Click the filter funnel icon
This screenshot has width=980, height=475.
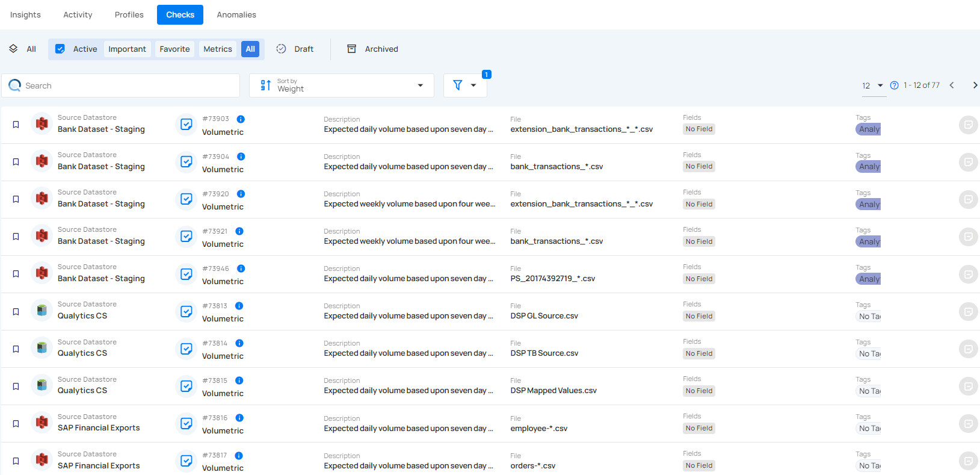pos(458,85)
